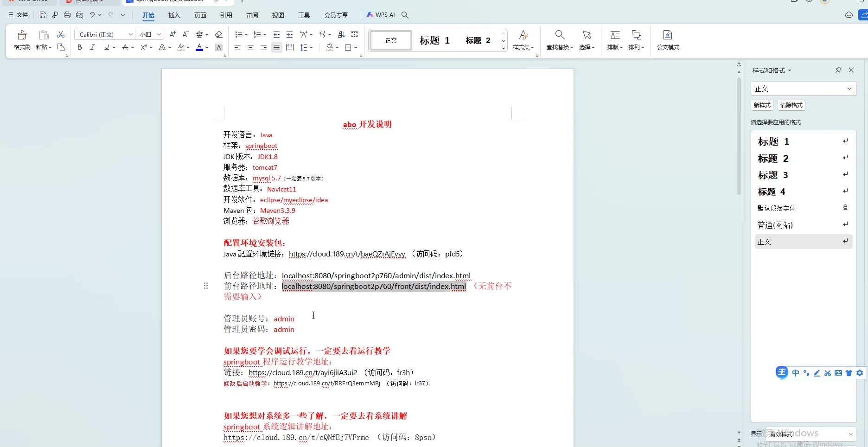This screenshot has width=868, height=447.
Task: Pin the Styles and Formatting panel
Action: click(x=838, y=70)
